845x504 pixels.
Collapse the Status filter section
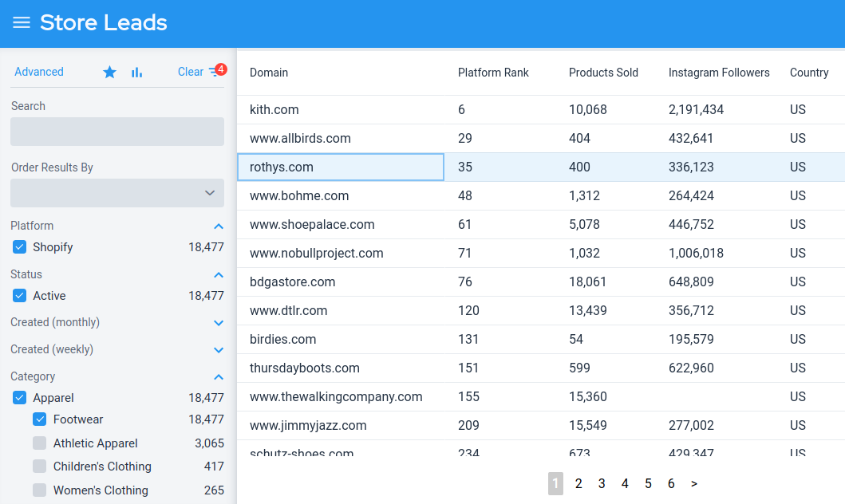219,275
